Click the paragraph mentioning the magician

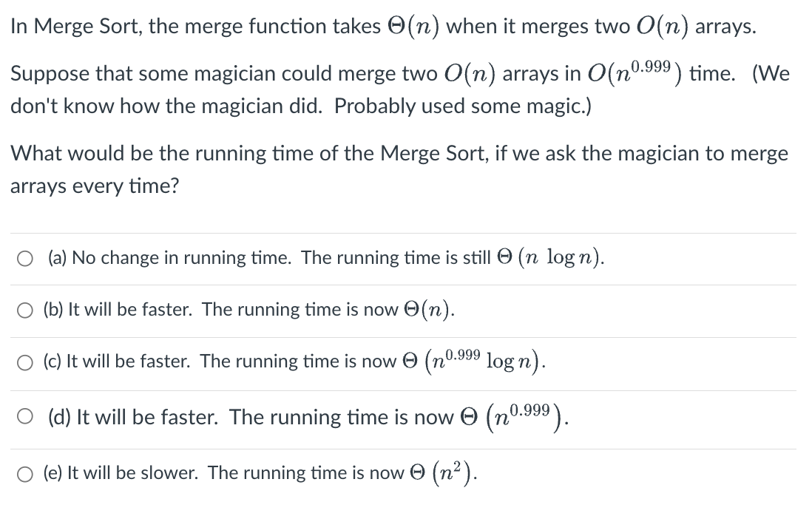pos(399,89)
